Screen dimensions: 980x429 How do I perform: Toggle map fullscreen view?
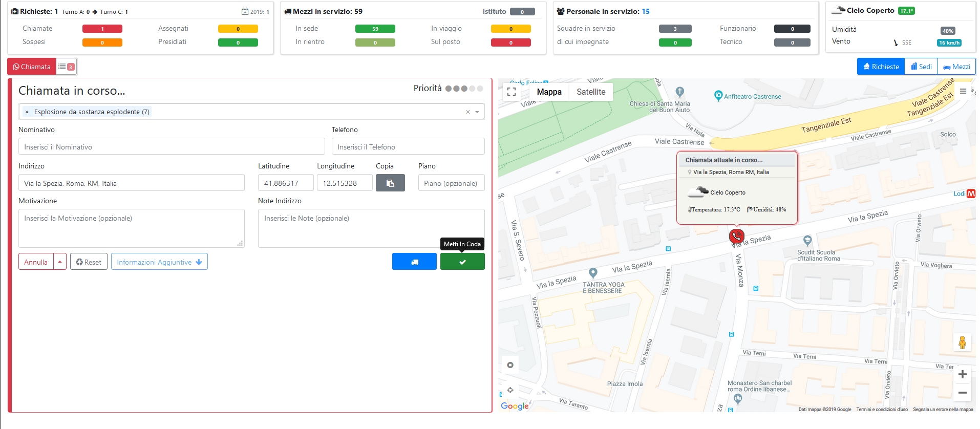[x=511, y=92]
